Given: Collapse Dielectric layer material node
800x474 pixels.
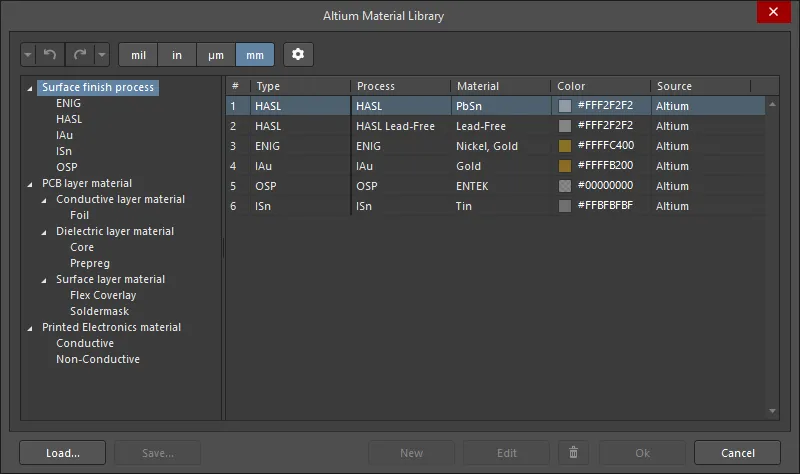Looking at the screenshot, I should point(44,232).
